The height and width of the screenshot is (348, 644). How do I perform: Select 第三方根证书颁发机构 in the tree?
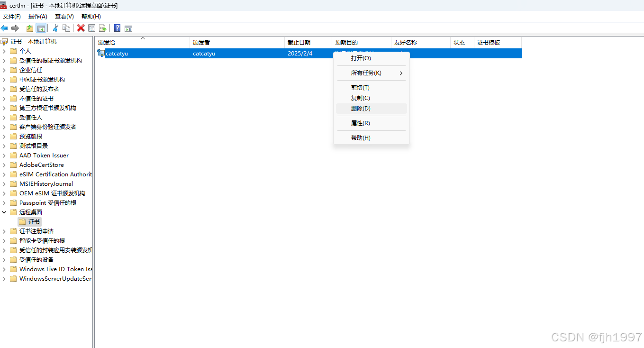point(47,108)
